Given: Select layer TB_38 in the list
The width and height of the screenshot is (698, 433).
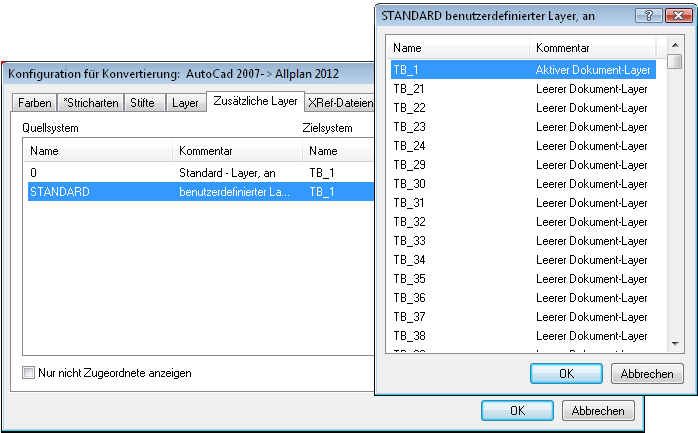Looking at the screenshot, I should click(523, 336).
